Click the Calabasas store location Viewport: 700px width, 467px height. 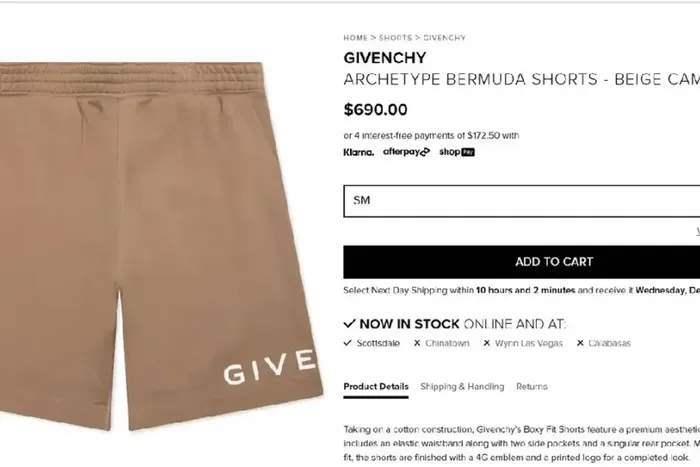609,343
